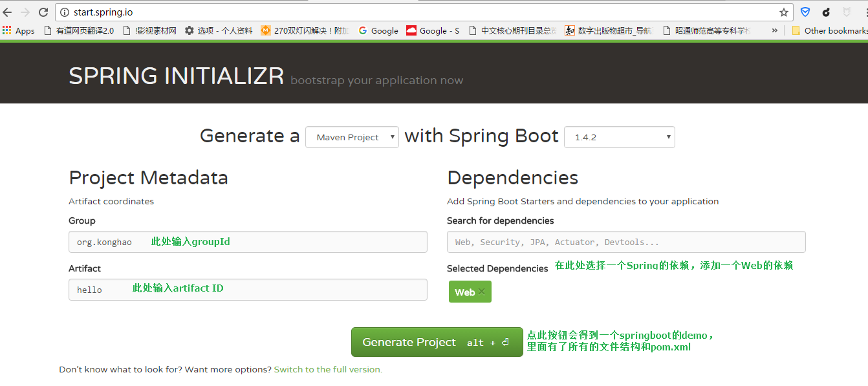Show more bookmarks with the chevron
868x386 pixels.
point(775,30)
